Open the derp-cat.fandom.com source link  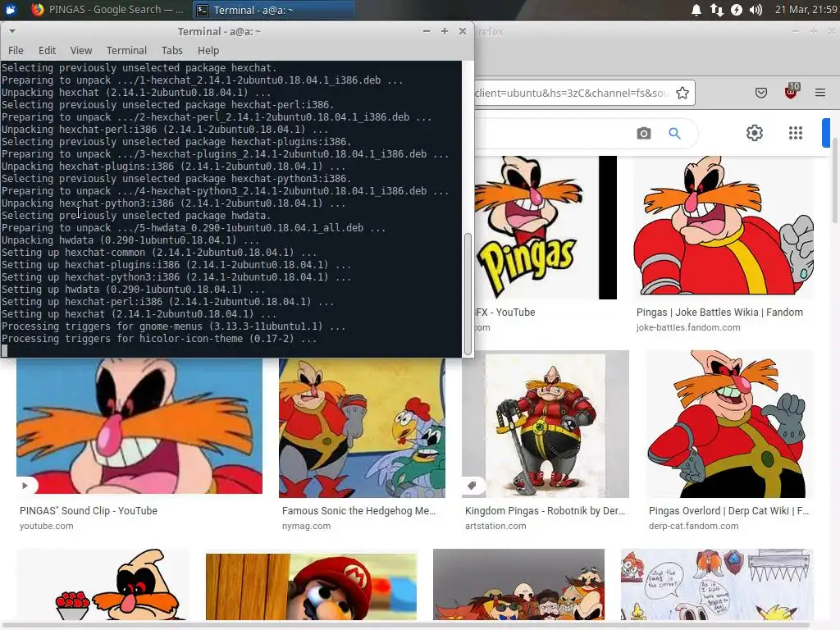693,526
